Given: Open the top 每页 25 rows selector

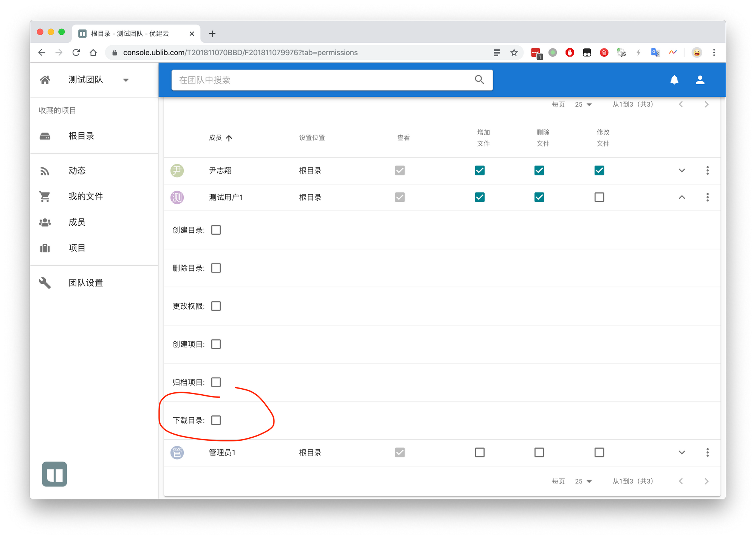Looking at the screenshot, I should (x=583, y=105).
